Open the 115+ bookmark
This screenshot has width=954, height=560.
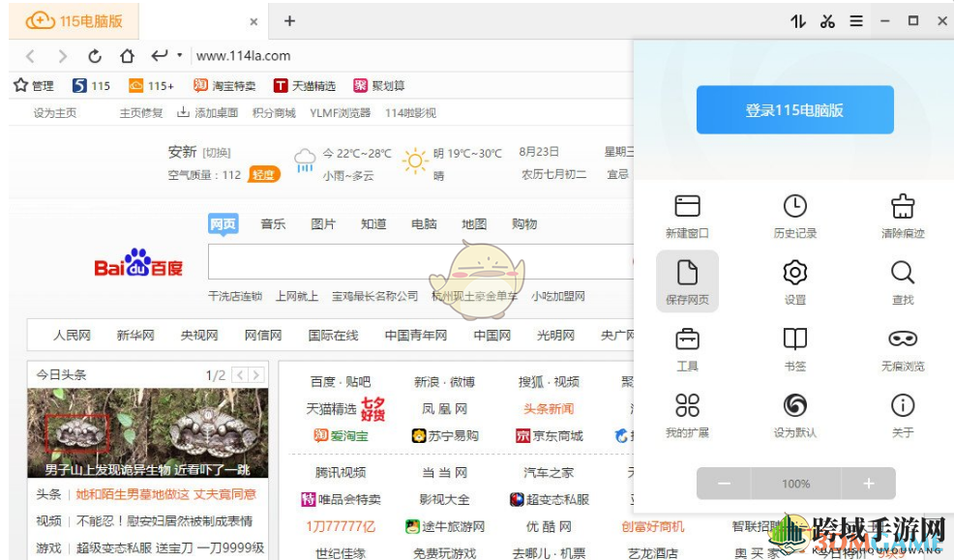coord(151,86)
